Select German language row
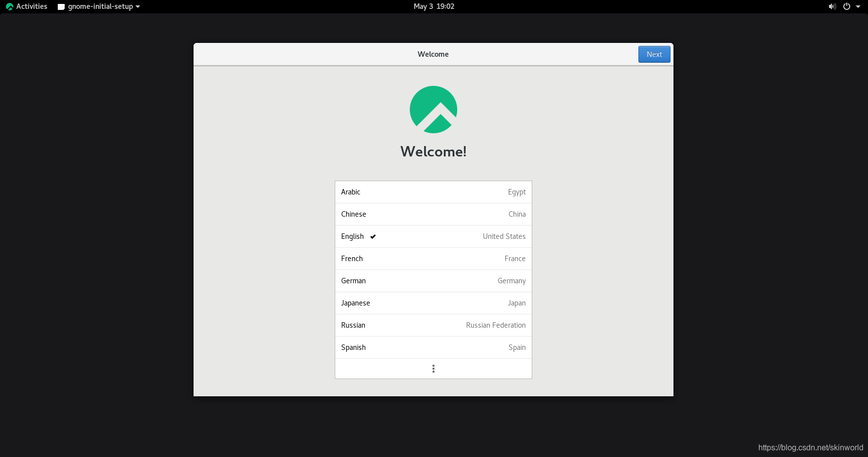 pyautogui.click(x=434, y=281)
